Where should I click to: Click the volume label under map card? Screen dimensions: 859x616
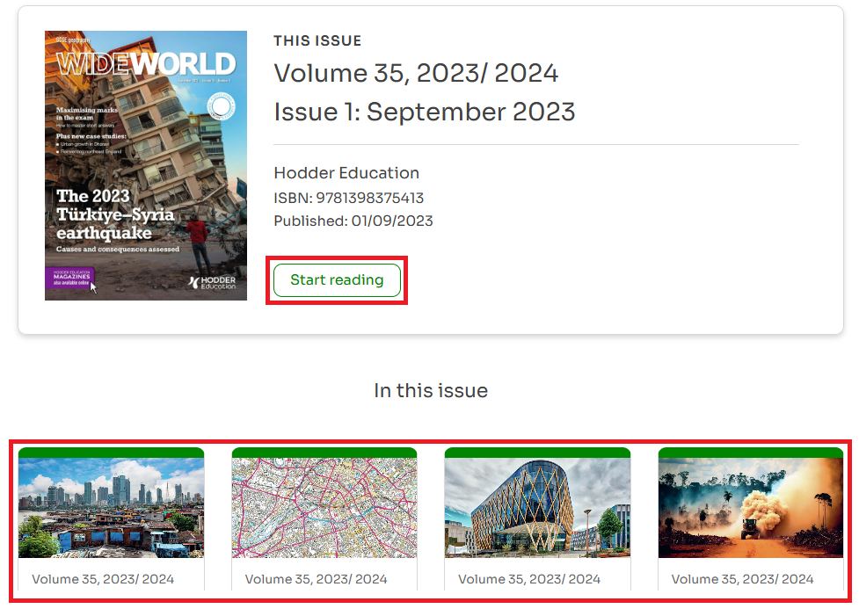(316, 579)
